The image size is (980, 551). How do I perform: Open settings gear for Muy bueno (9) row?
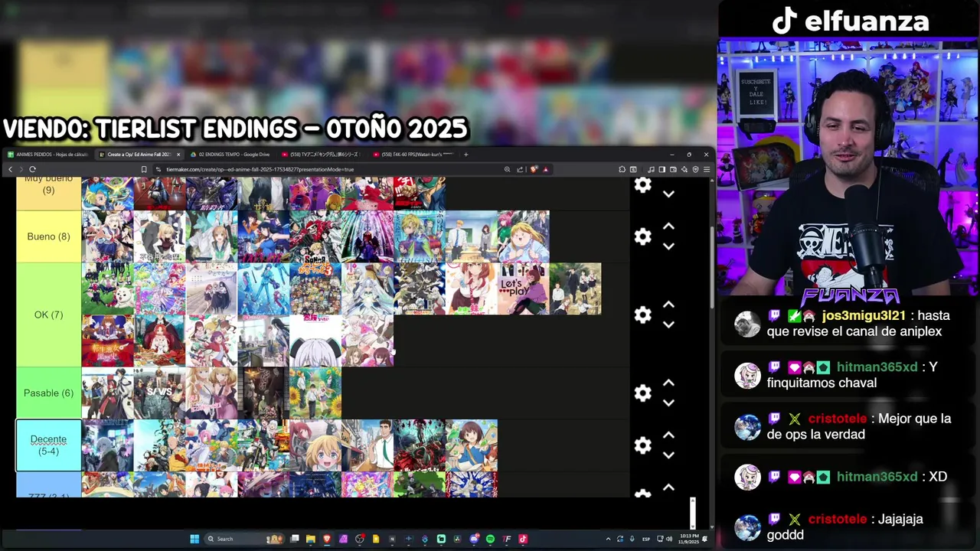(643, 185)
